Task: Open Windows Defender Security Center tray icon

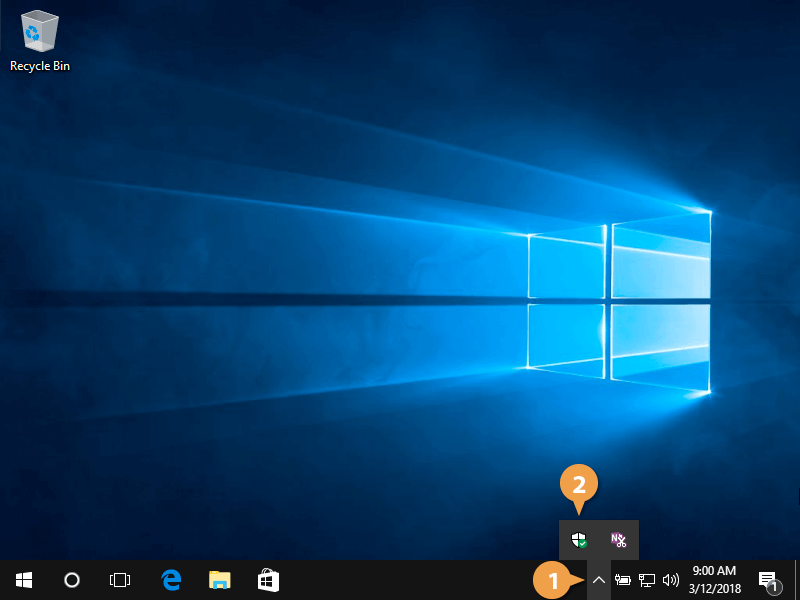Action: click(578, 540)
